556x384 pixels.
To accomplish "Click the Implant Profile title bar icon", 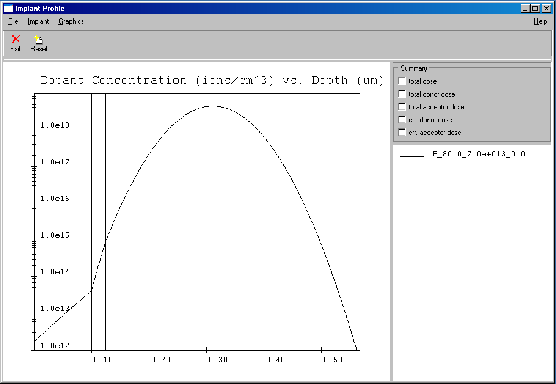I will (8, 8).
